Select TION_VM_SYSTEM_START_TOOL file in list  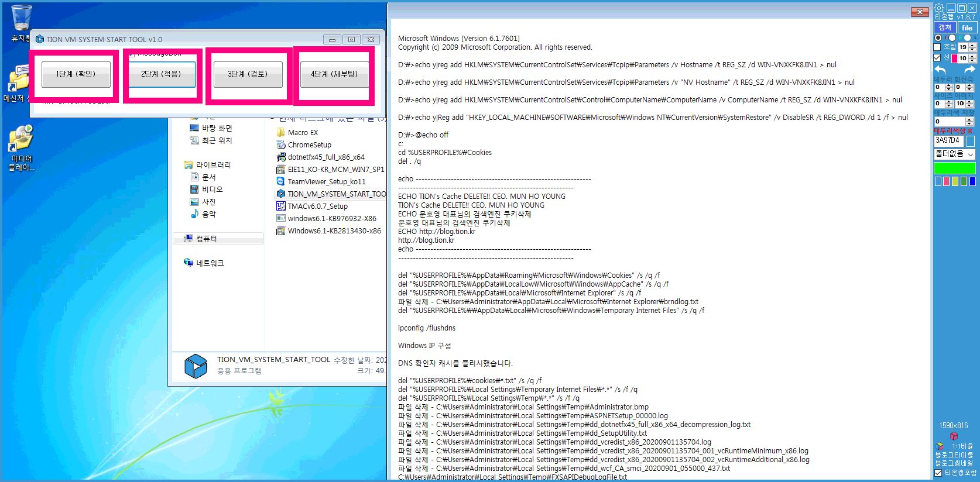(x=331, y=194)
